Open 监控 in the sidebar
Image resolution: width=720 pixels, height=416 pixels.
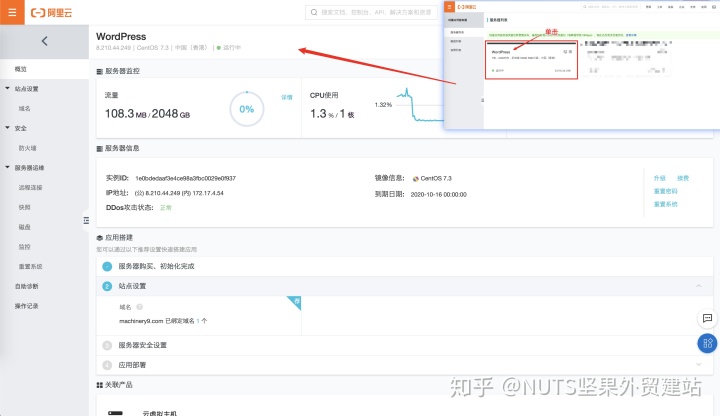(24, 247)
